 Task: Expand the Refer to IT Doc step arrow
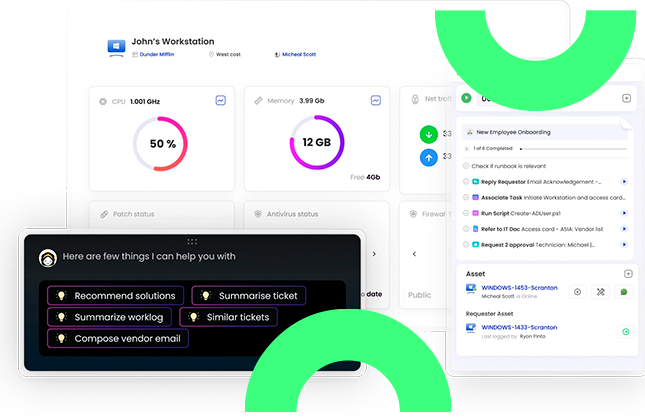(x=624, y=228)
